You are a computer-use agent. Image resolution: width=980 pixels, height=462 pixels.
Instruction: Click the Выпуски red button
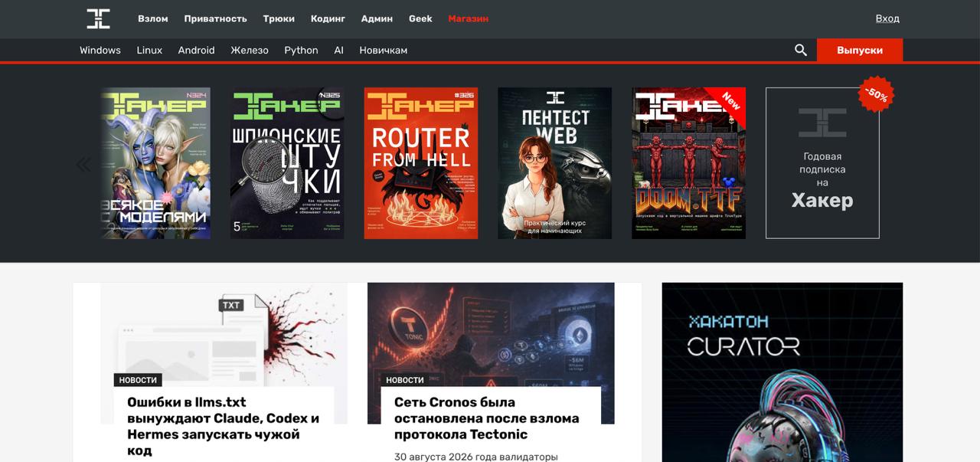coord(860,50)
